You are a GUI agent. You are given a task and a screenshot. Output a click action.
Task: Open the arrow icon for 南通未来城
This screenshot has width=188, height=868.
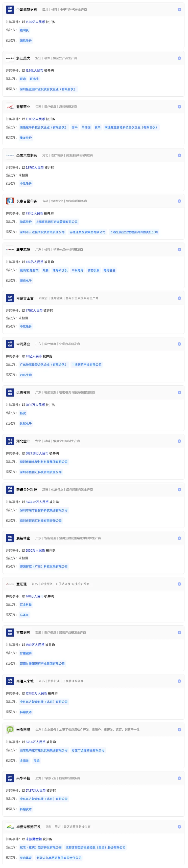[x=179, y=681]
